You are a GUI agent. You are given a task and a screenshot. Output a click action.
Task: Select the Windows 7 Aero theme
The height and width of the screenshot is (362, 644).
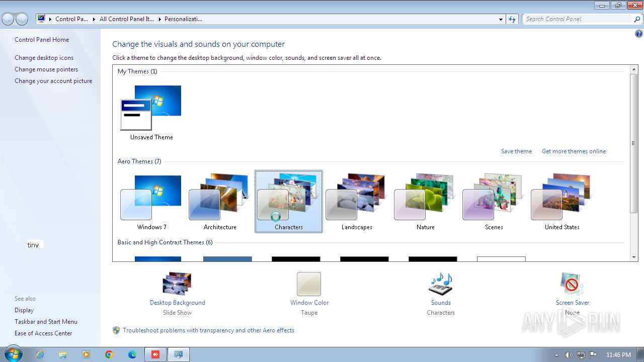click(x=151, y=202)
